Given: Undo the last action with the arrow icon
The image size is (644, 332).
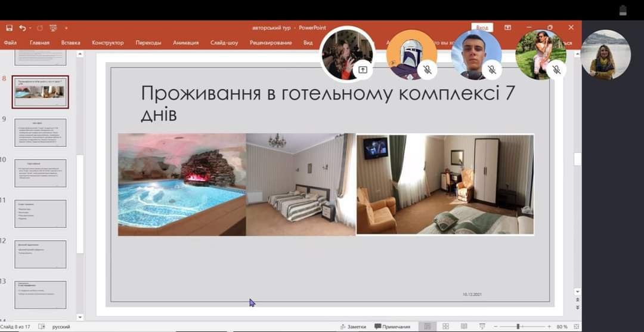Looking at the screenshot, I should coord(22,27).
